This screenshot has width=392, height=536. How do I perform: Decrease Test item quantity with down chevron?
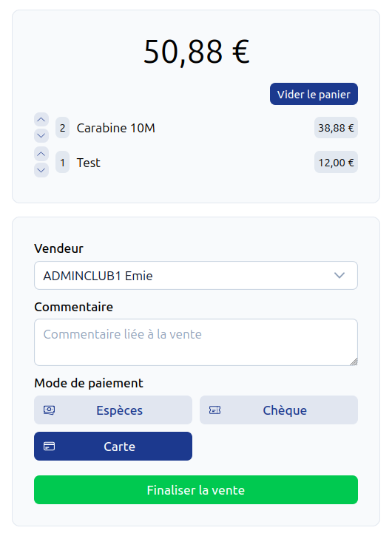41,170
